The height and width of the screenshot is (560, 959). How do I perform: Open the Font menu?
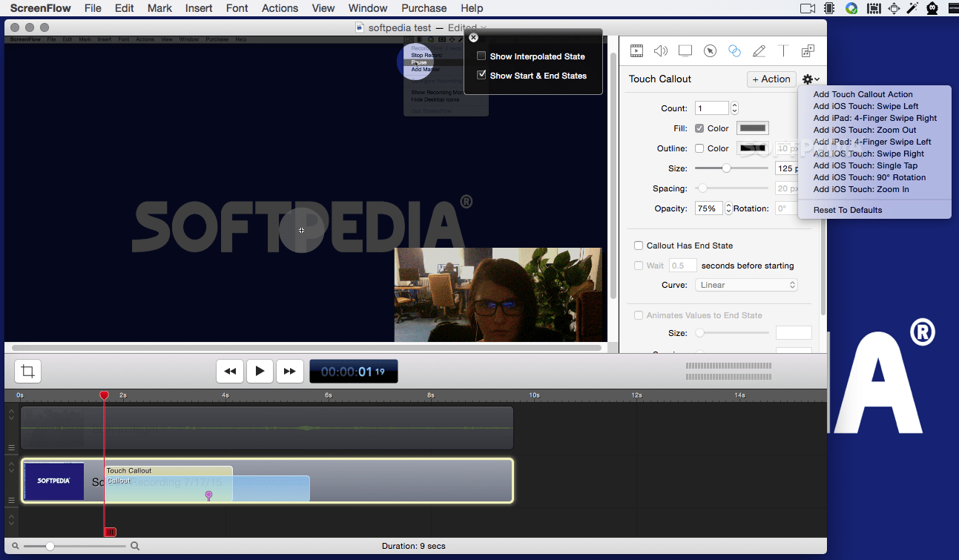[x=237, y=8]
